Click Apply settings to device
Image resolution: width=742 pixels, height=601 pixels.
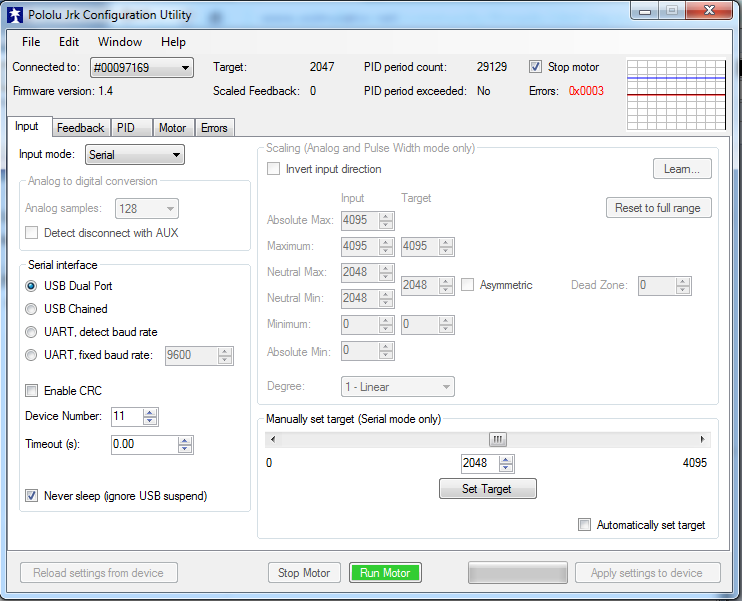coord(647,573)
